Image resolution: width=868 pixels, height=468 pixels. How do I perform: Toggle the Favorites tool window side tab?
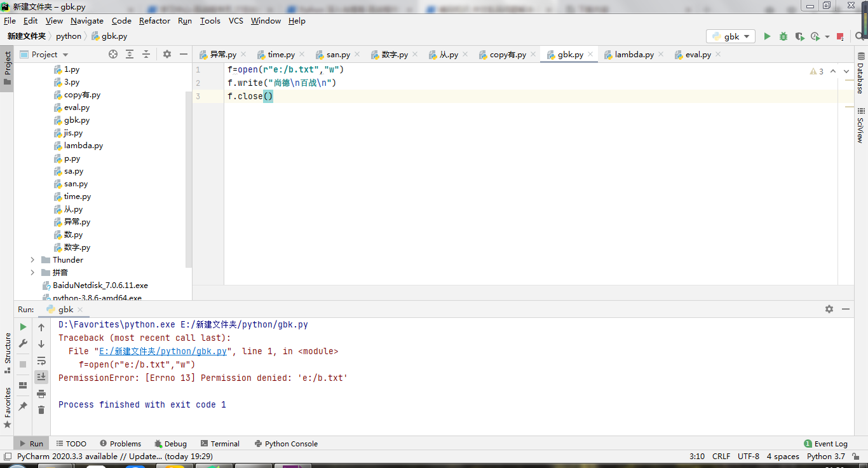(7, 408)
